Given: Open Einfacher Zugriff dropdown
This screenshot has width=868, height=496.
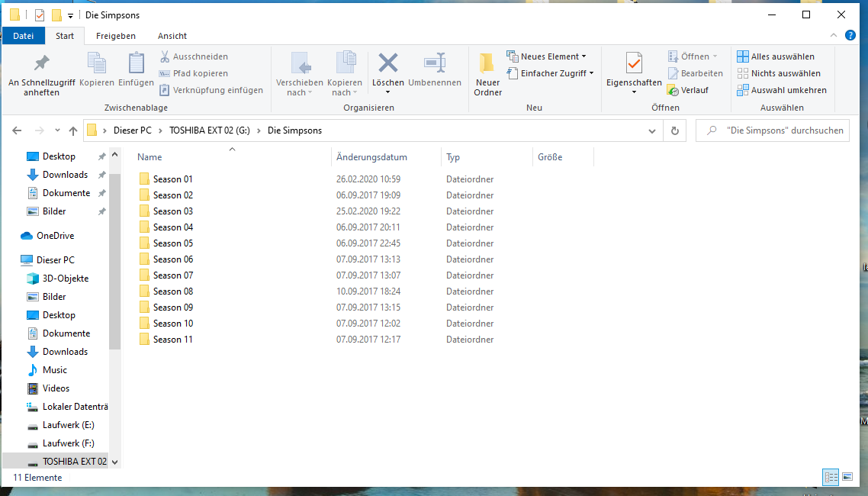Looking at the screenshot, I should click(550, 73).
